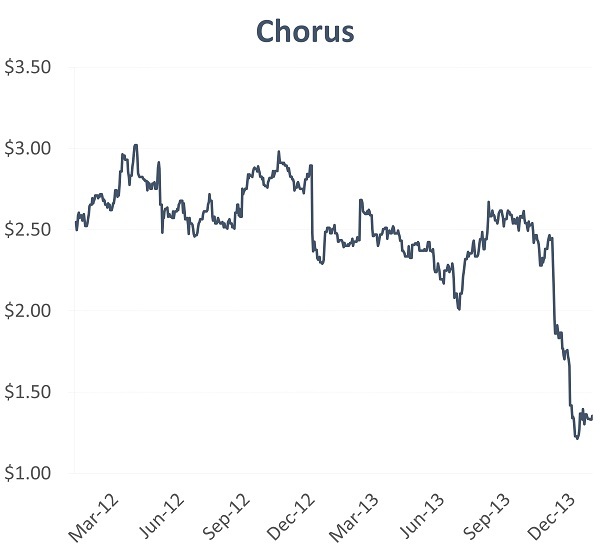Click the $1.00 y-axis label

click(29, 473)
